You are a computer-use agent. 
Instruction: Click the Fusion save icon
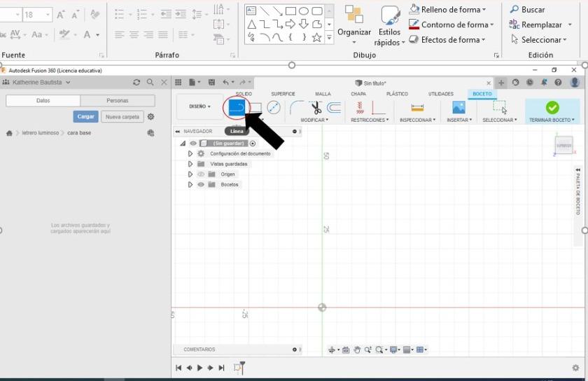pyautogui.click(x=211, y=82)
